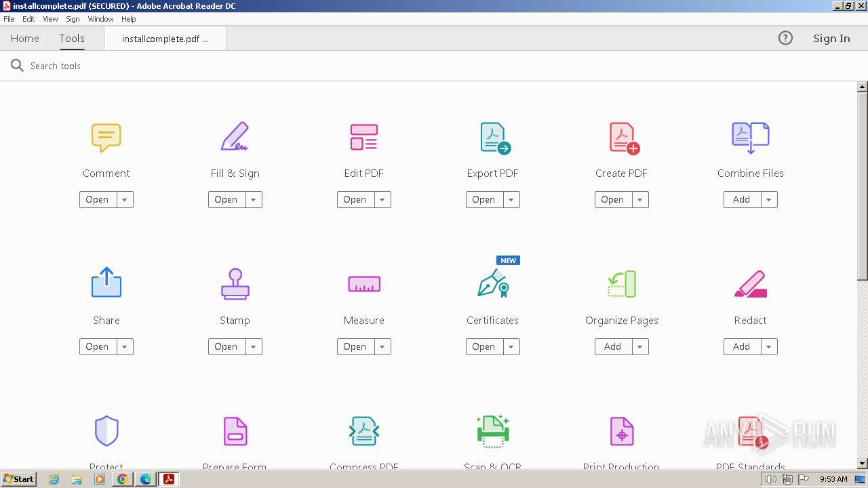This screenshot has height=488, width=868.
Task: Click the Open button under Stamp
Action: pyautogui.click(x=226, y=346)
